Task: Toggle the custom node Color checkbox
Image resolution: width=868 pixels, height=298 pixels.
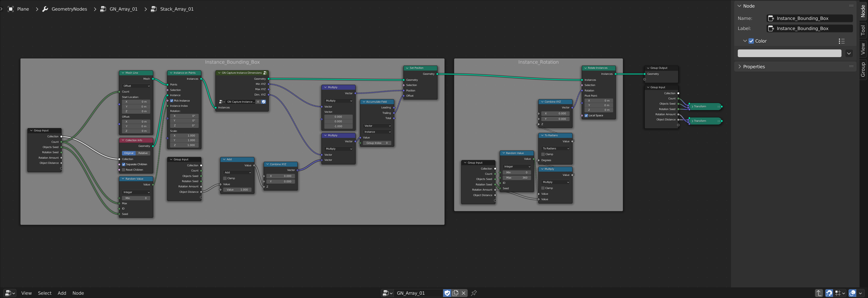Action: coord(751,41)
